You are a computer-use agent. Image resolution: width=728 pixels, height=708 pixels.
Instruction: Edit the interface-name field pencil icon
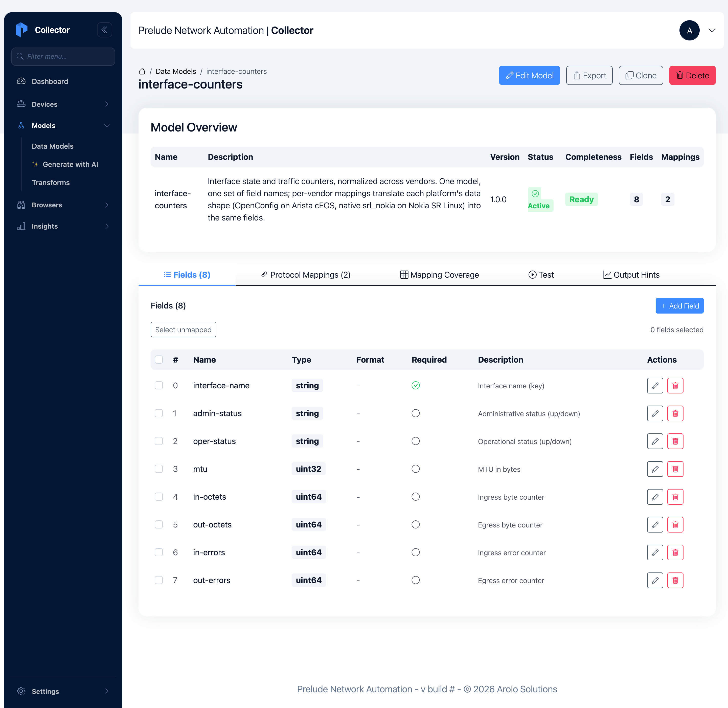655,386
